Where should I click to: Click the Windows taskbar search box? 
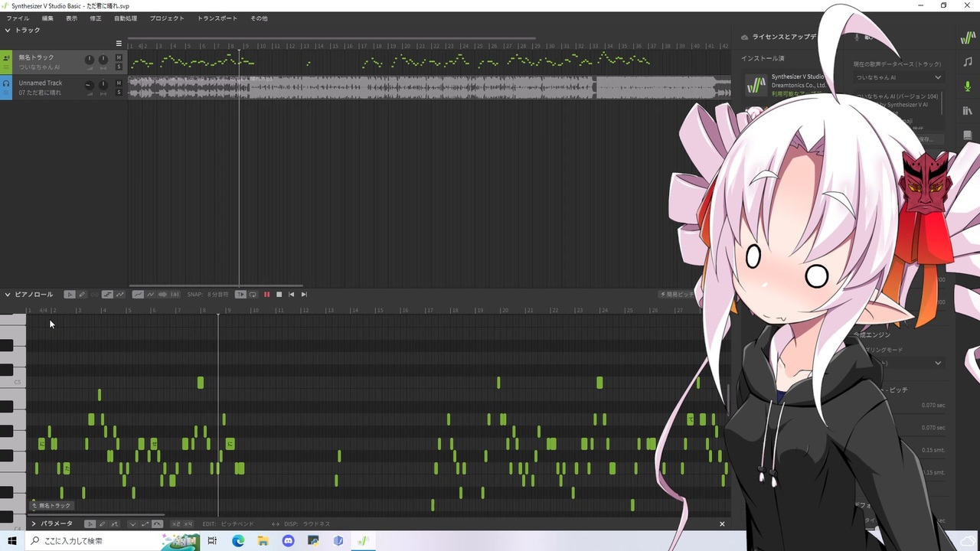(x=93, y=541)
